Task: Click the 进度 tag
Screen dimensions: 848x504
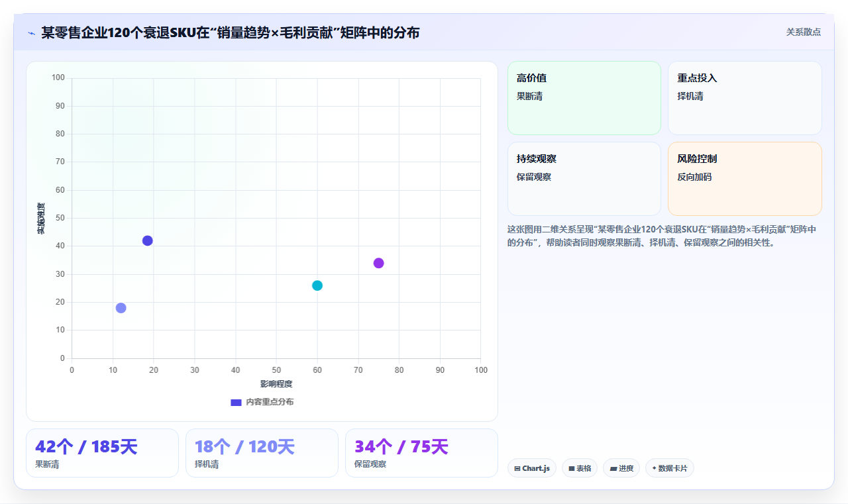Action: tap(621, 468)
